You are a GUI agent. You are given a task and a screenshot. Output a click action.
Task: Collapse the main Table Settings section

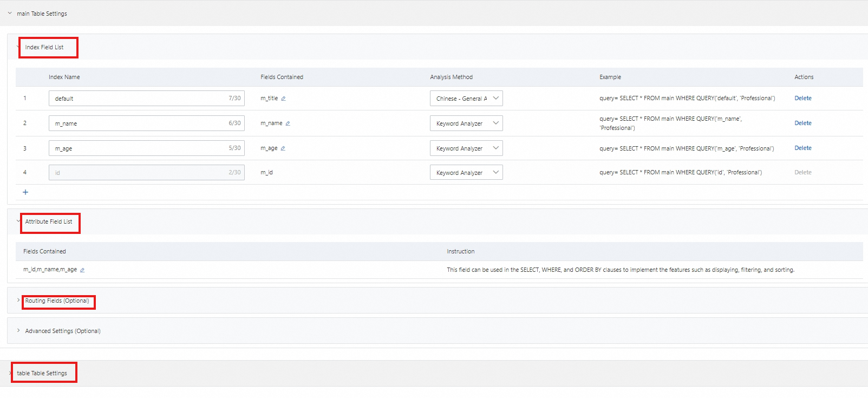coord(10,13)
